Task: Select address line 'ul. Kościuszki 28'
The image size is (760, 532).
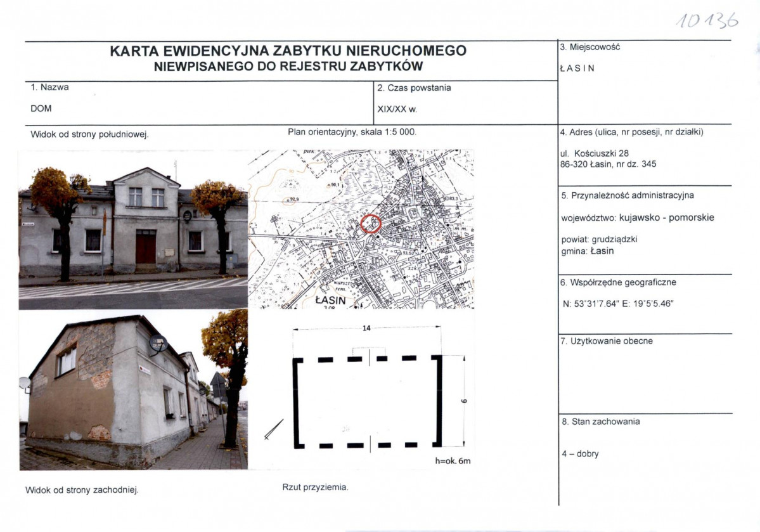Action: (x=594, y=153)
